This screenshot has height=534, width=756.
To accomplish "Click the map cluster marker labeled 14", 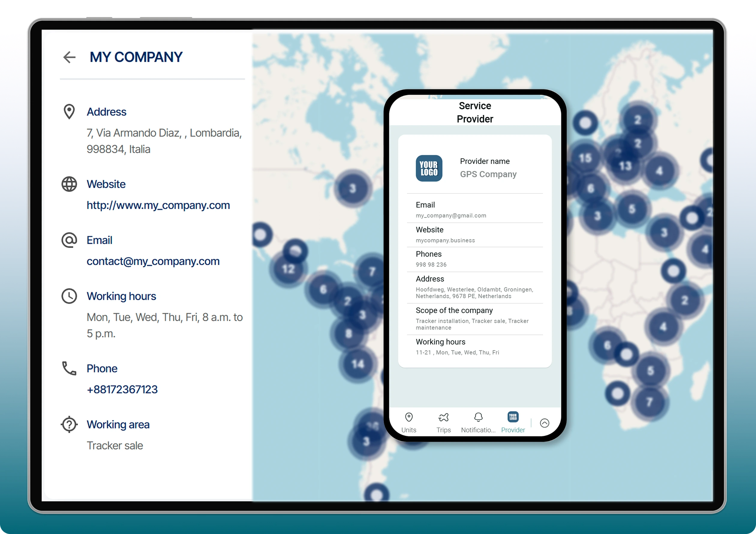I will pyautogui.click(x=358, y=364).
